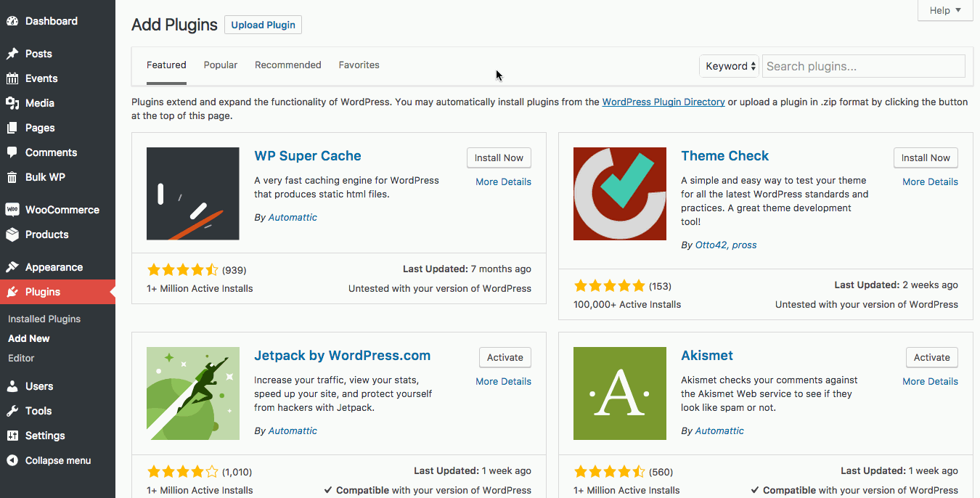Click the Posts pushpin icon
The height and width of the screenshot is (498, 980).
(x=12, y=54)
